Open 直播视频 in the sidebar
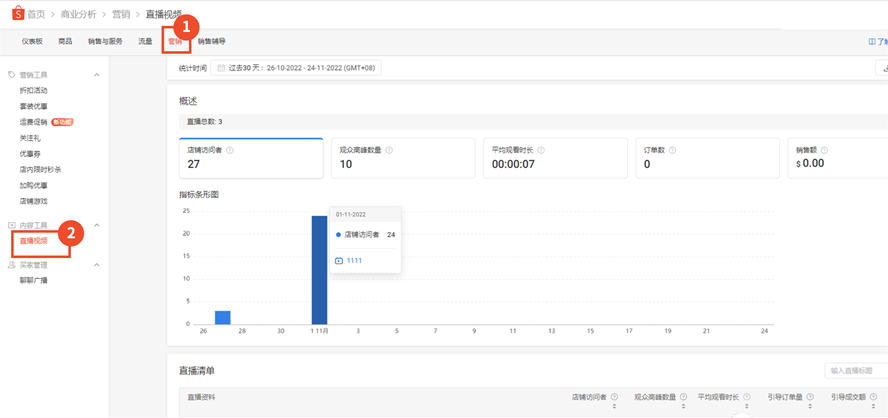 [33, 241]
